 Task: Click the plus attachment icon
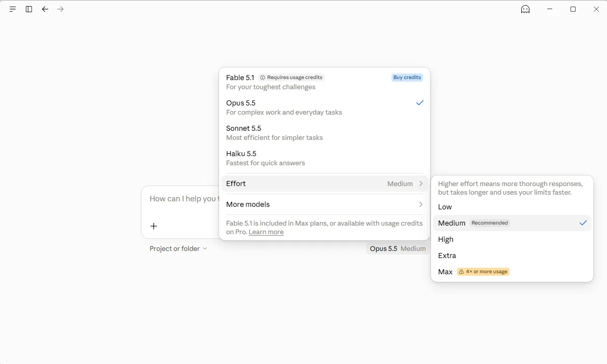pyautogui.click(x=154, y=226)
